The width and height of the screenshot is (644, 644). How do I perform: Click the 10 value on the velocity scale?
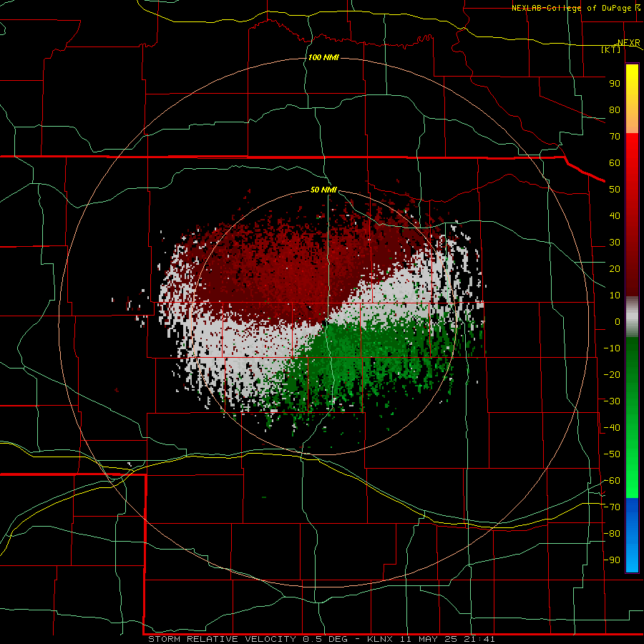pyautogui.click(x=615, y=296)
